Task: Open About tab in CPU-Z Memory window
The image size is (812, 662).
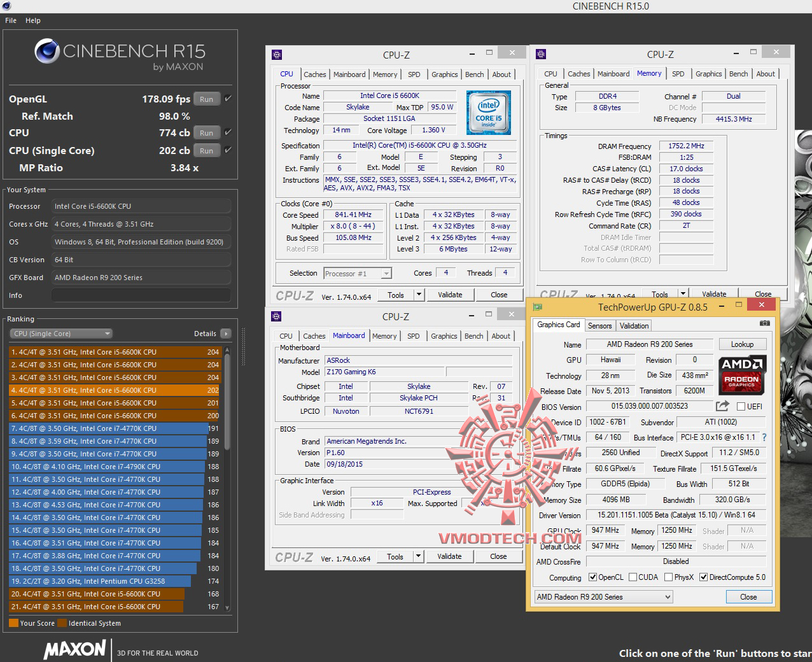Action: 766,74
